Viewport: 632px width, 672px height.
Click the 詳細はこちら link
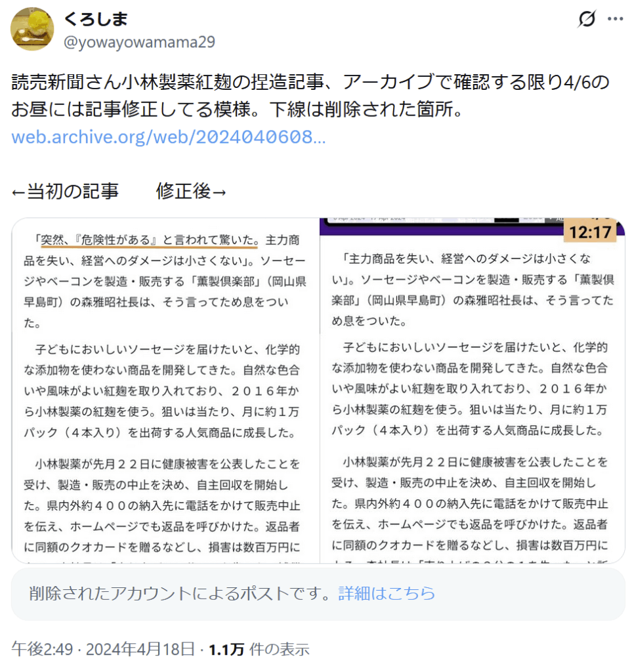tap(387, 593)
